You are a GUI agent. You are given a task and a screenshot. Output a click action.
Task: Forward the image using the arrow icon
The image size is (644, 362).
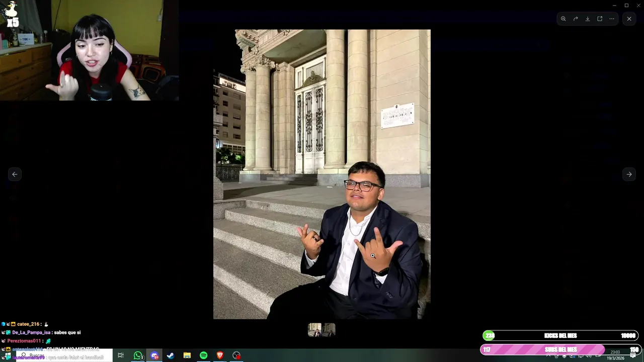(576, 19)
